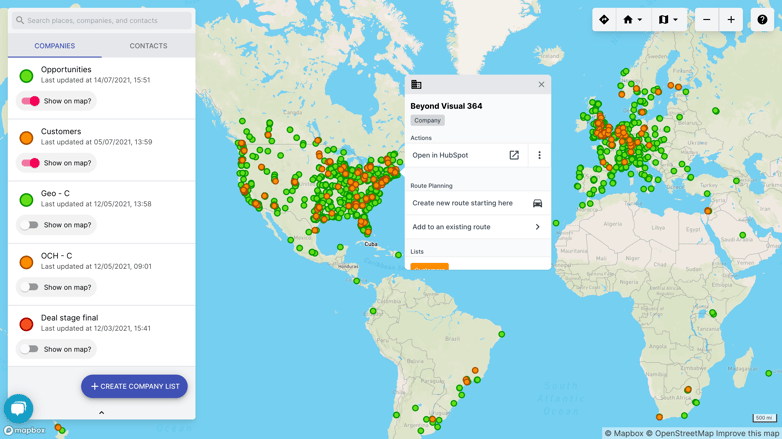Focus the search places, companies, contacts field
Viewport: 782px width, 439px height.
click(x=102, y=20)
